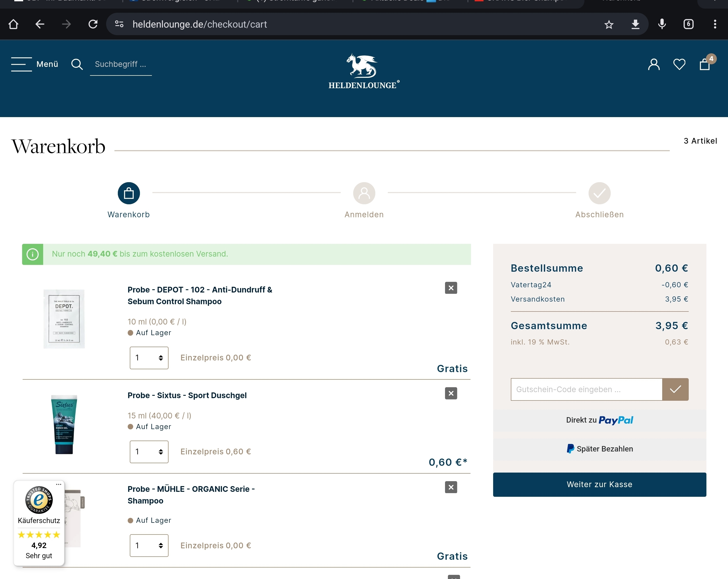Open the browser tab switcher showing 6

click(x=688, y=24)
